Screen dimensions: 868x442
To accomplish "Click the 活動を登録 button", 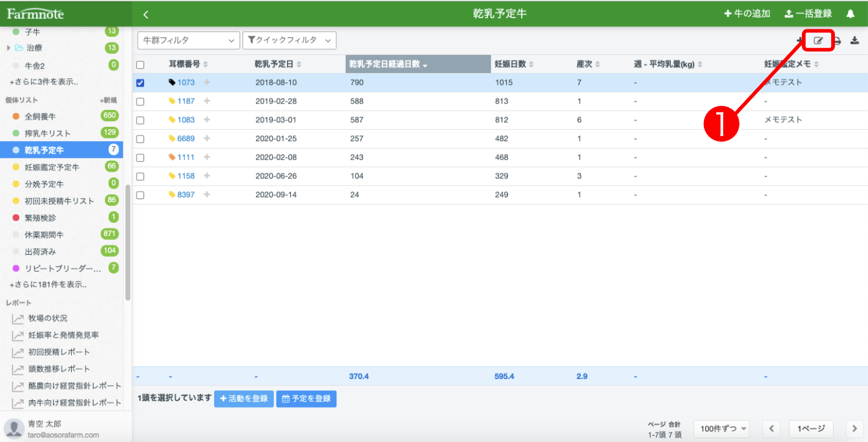I will click(x=244, y=399).
